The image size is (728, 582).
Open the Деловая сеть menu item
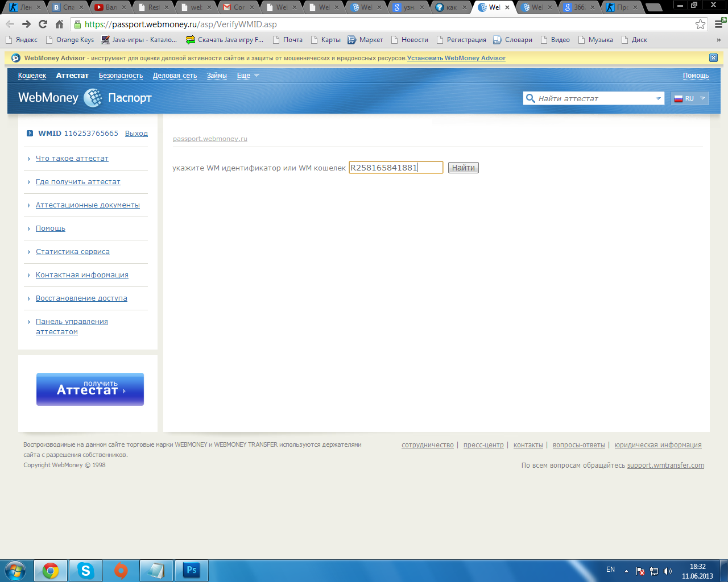(x=175, y=76)
